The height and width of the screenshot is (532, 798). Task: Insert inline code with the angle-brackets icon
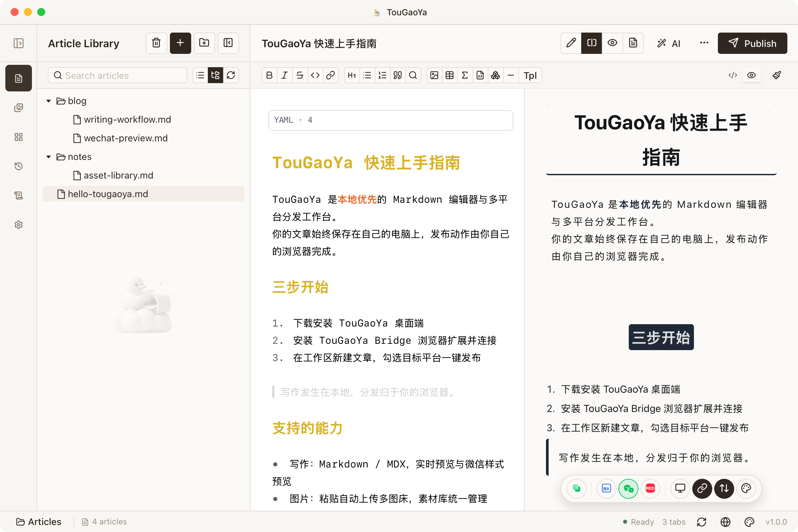pyautogui.click(x=315, y=75)
